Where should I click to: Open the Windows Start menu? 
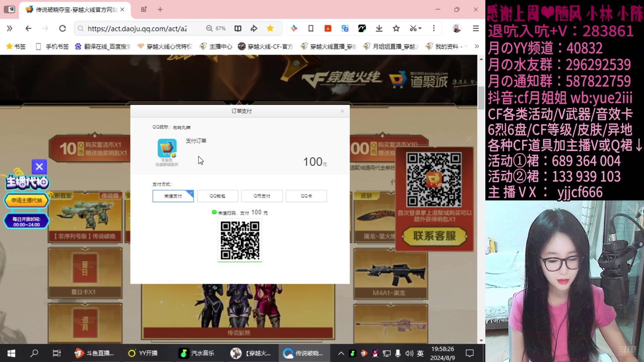coord(11,353)
